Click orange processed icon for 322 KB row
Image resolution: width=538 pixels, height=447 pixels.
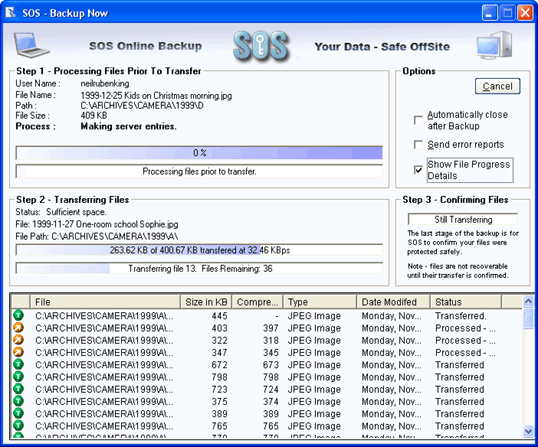18,340
